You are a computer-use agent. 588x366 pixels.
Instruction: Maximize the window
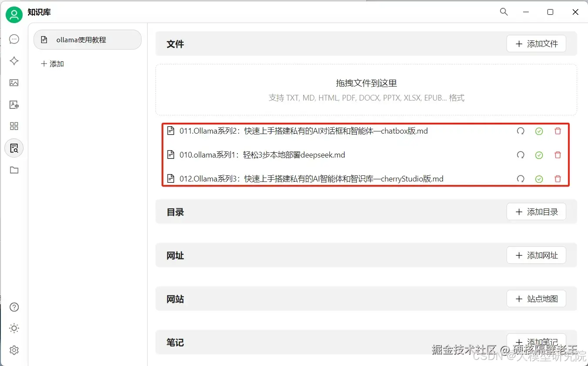tap(551, 12)
